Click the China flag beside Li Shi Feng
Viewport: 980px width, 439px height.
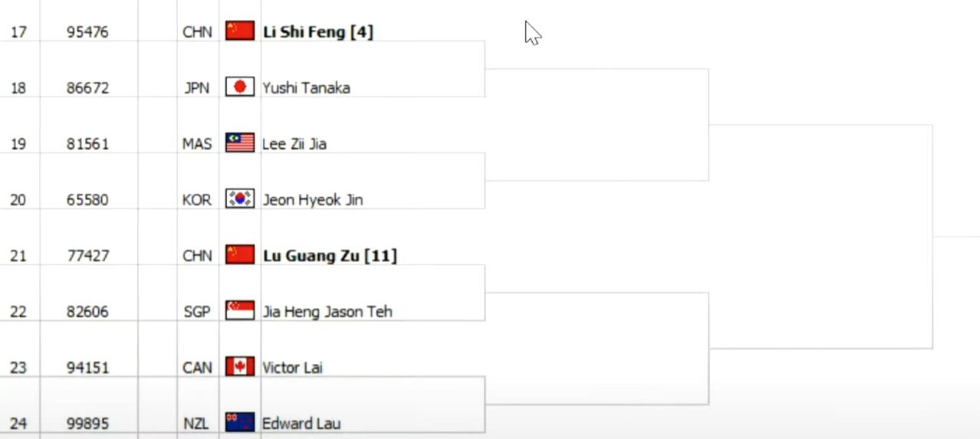point(240,31)
